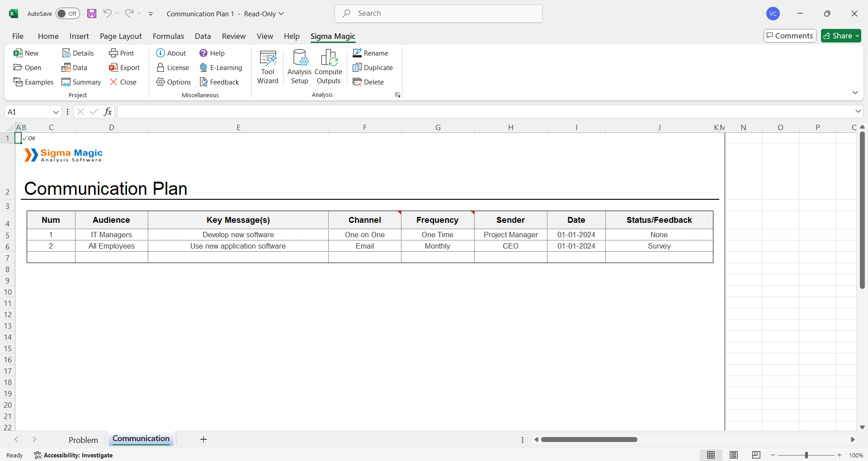Viewport: 868px width, 461px height.
Task: Expand the formula bar
Action: point(858,112)
